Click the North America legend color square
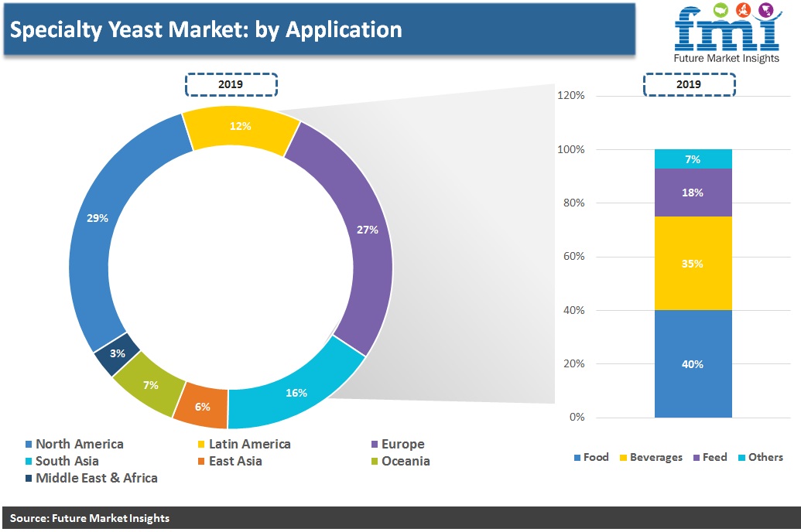 pos(29,444)
